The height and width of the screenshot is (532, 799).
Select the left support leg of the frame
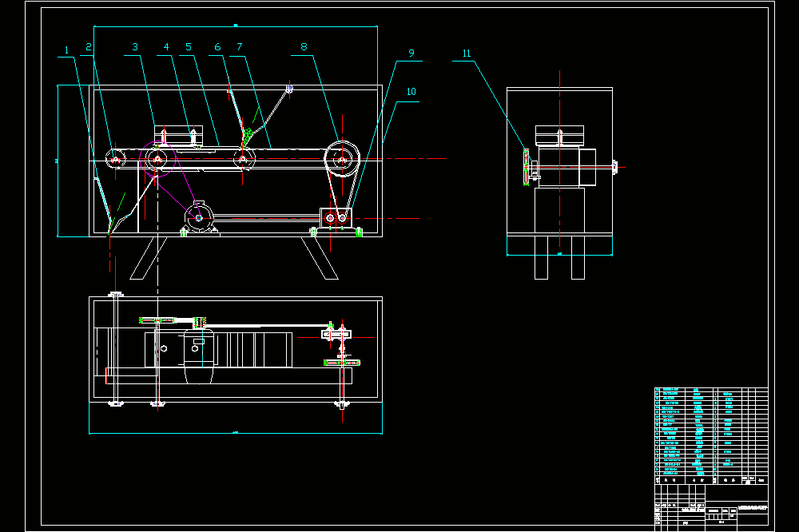pyautogui.click(x=149, y=258)
